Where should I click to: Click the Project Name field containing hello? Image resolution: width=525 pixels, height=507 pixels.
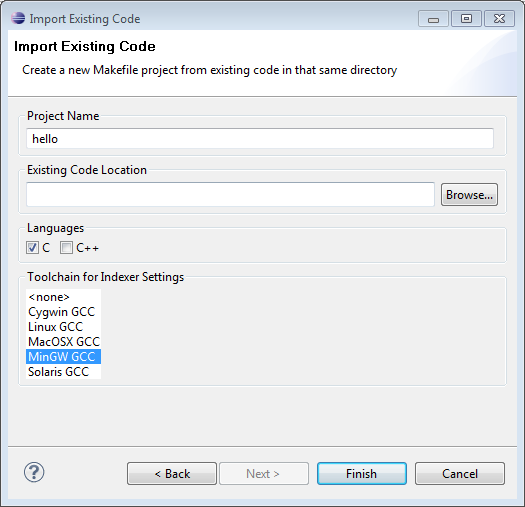(260, 139)
